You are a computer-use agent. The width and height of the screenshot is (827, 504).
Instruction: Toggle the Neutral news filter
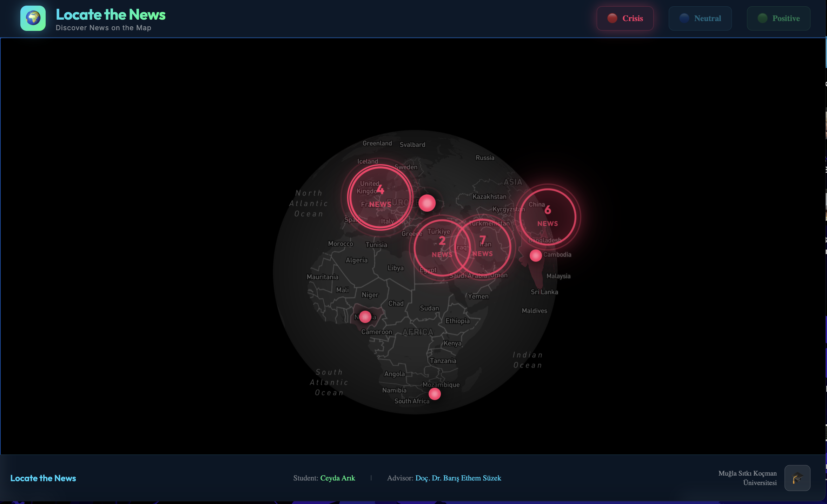[700, 18]
